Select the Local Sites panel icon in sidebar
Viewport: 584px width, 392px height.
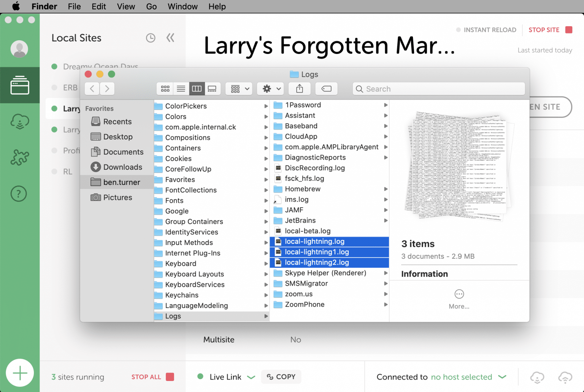20,85
